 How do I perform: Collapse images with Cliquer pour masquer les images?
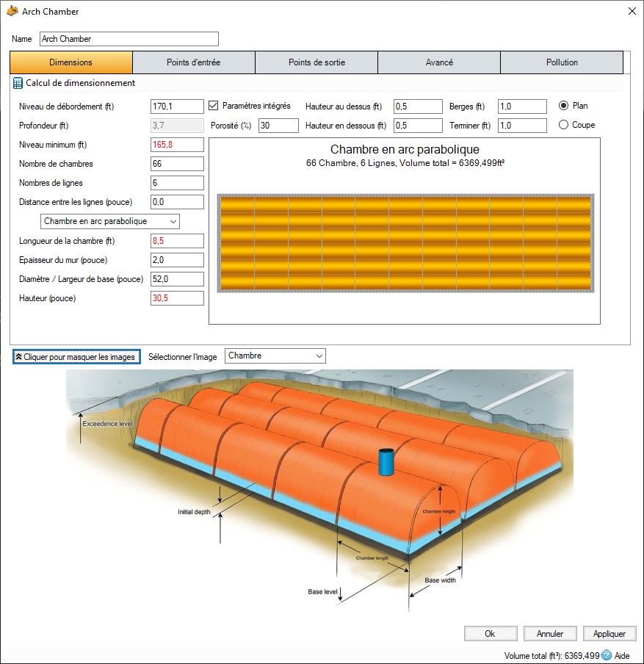click(76, 357)
